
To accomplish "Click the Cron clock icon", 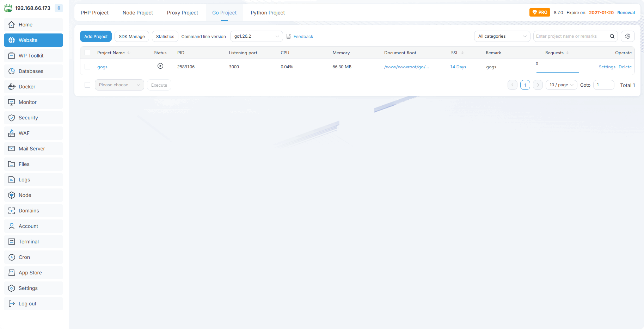I will pos(12,257).
